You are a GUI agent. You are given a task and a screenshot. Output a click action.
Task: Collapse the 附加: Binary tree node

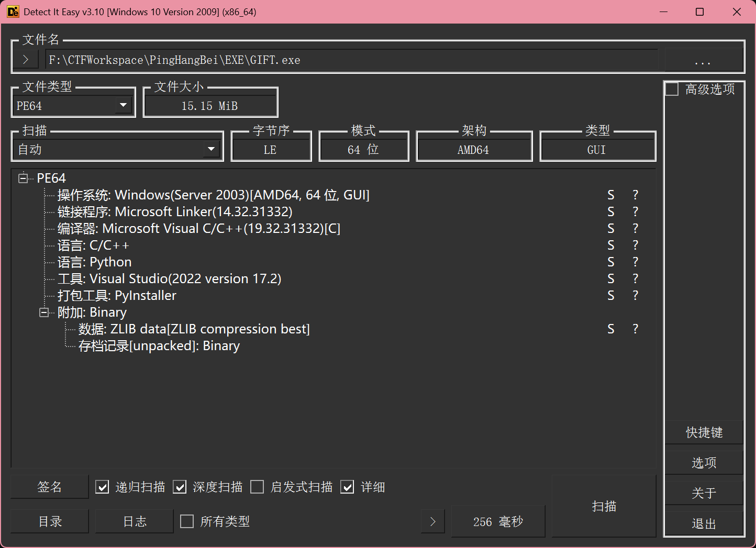(x=44, y=312)
